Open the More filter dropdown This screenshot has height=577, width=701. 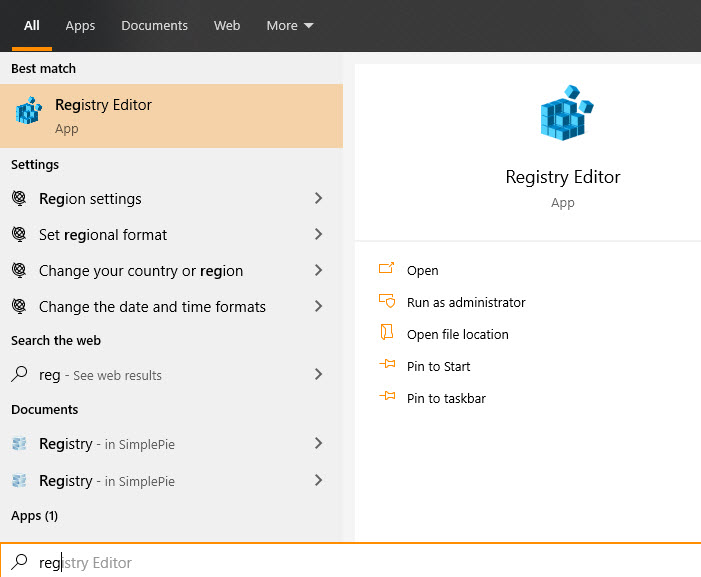coord(290,25)
